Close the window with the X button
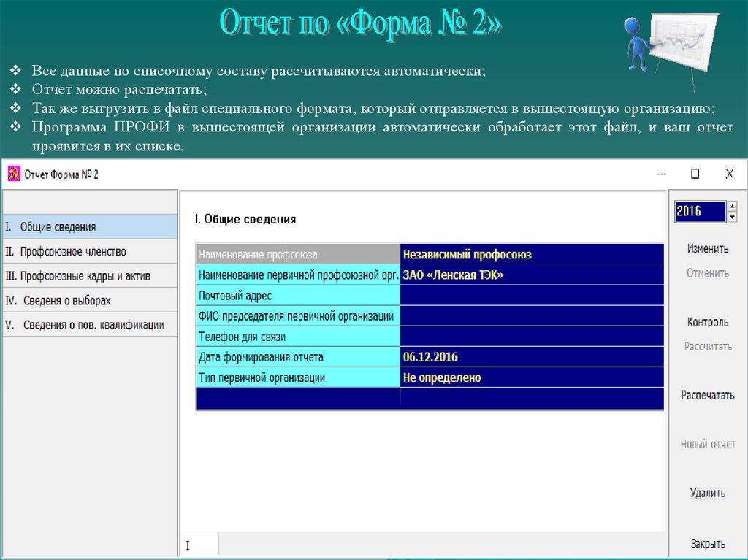The image size is (748, 560). pos(729,174)
